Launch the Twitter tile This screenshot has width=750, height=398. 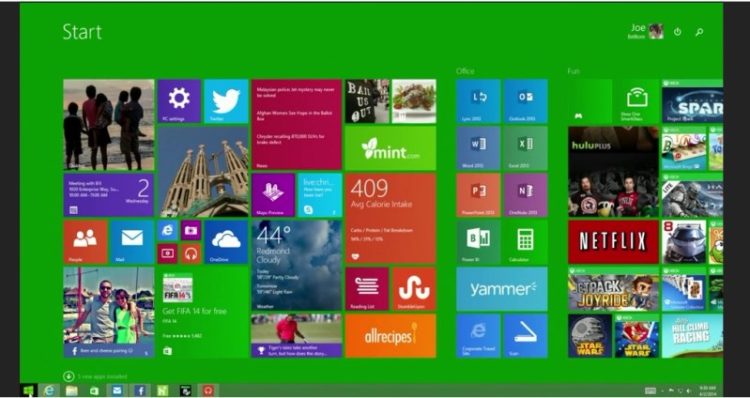point(226,101)
